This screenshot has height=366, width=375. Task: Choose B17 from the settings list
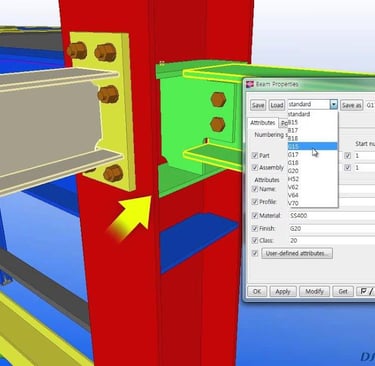tap(313, 130)
